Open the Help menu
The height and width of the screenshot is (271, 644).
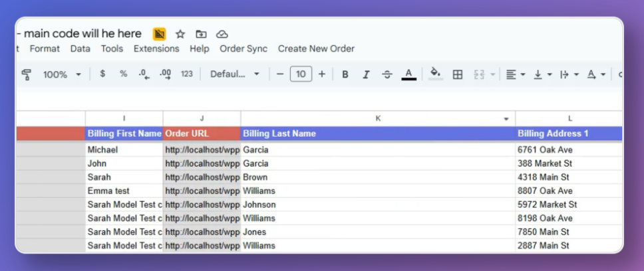pos(200,48)
